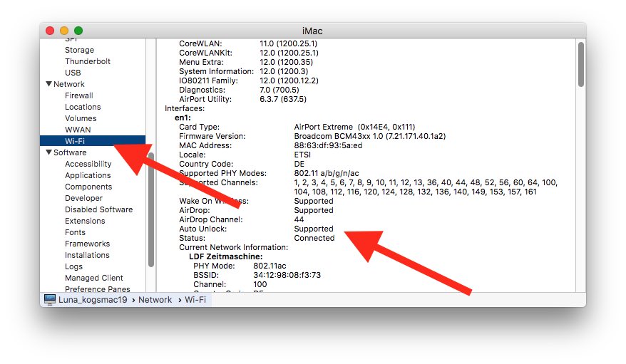Select USB in the sidebar
626x364 pixels.
(x=73, y=73)
